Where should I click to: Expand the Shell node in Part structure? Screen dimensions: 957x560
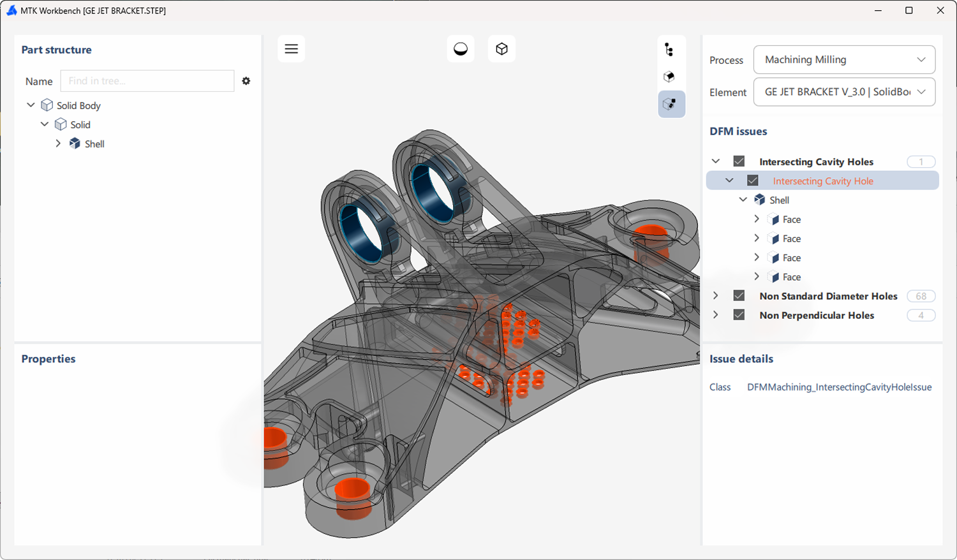click(58, 144)
